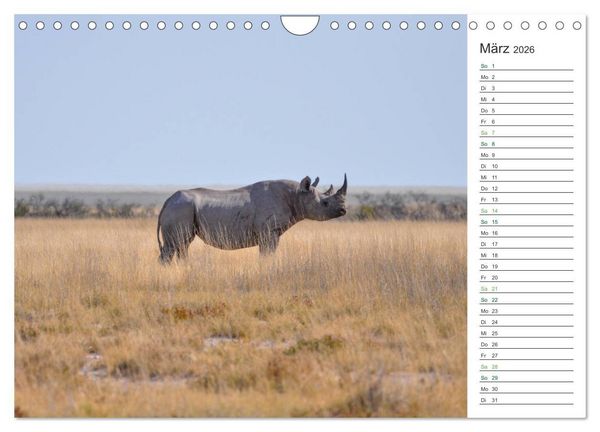Select the 'So 8' calendar row
600x432 pixels.
[527, 144]
